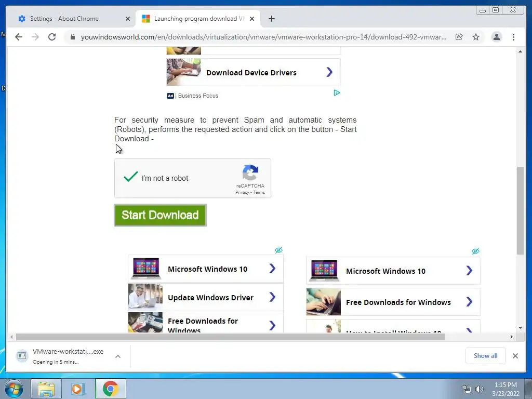Click the forward navigation arrow
532x399 pixels.
[x=35, y=37]
